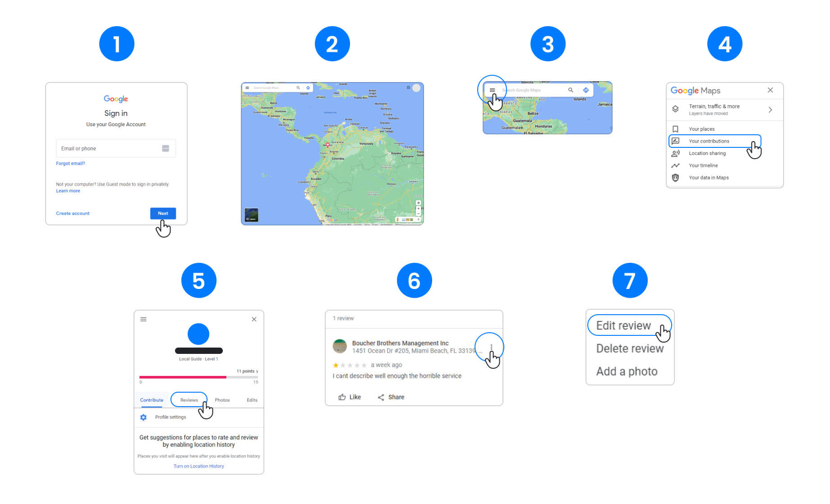The image size is (830, 504).
Task: Click the Create account link
Action: click(73, 213)
